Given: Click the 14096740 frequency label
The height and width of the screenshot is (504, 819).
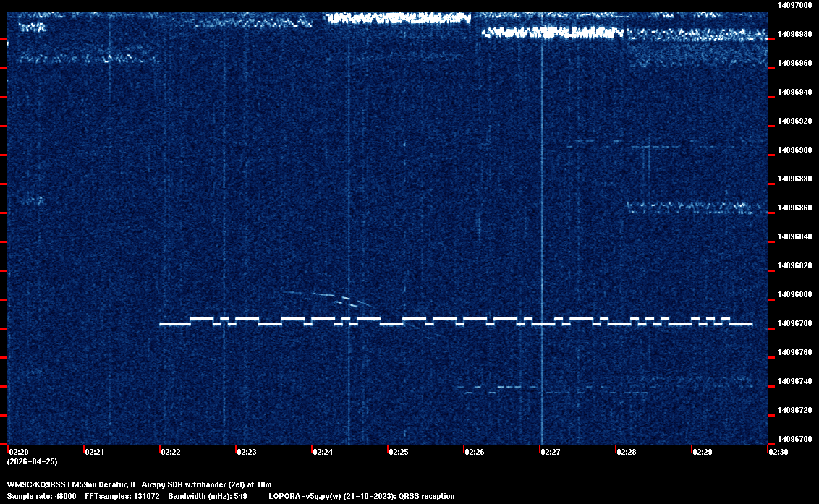Looking at the screenshot, I should click(x=795, y=381).
